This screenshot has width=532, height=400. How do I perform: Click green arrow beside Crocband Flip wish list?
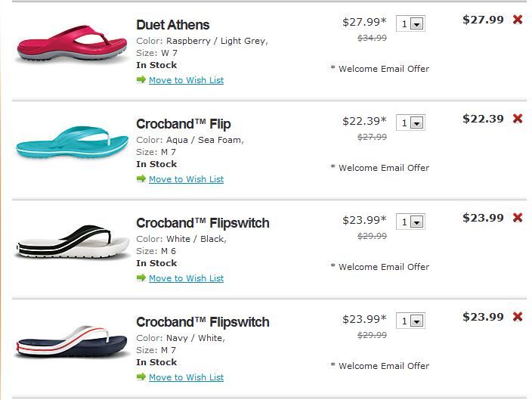coord(141,178)
